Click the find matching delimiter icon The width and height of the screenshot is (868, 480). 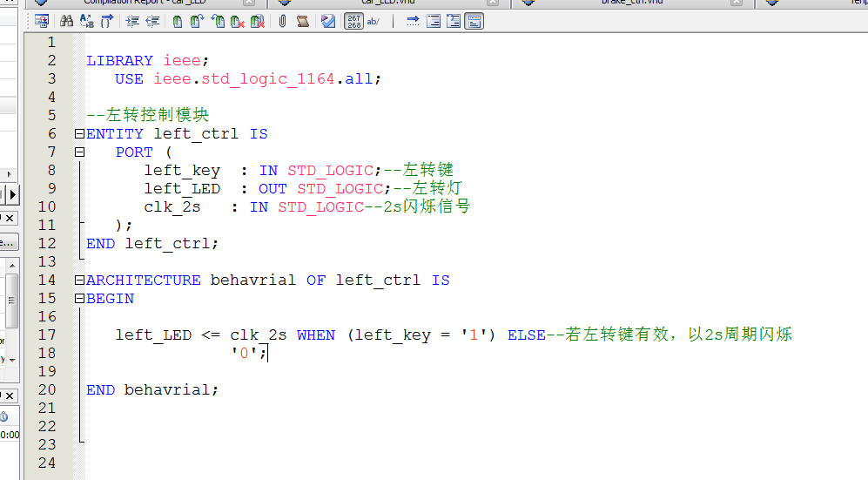107,21
